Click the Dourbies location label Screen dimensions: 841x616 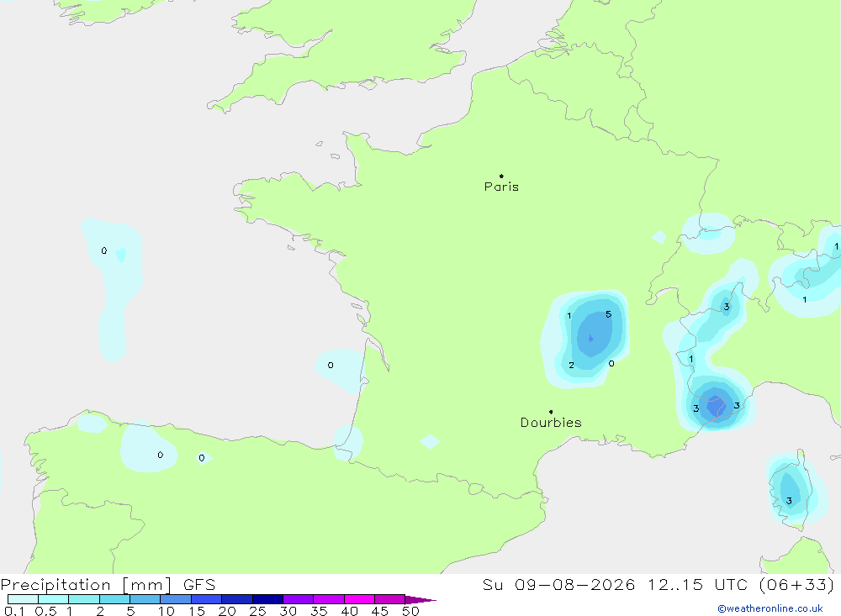point(551,423)
